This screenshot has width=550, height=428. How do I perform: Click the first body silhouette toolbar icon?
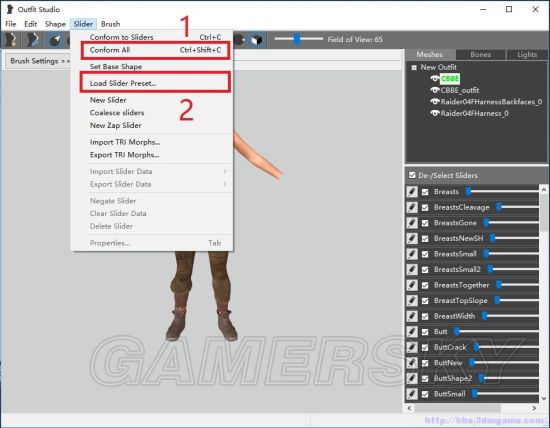point(11,40)
